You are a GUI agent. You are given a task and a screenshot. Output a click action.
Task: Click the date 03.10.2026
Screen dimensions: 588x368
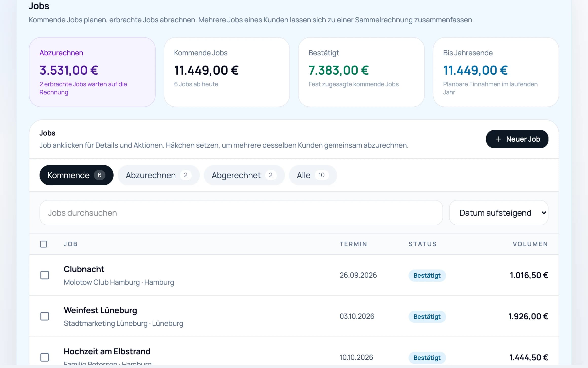357,316
